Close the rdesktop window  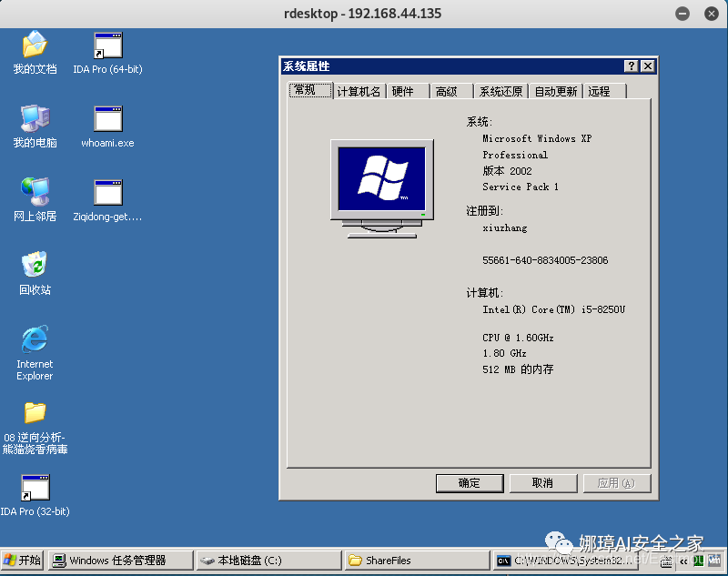tap(712, 14)
